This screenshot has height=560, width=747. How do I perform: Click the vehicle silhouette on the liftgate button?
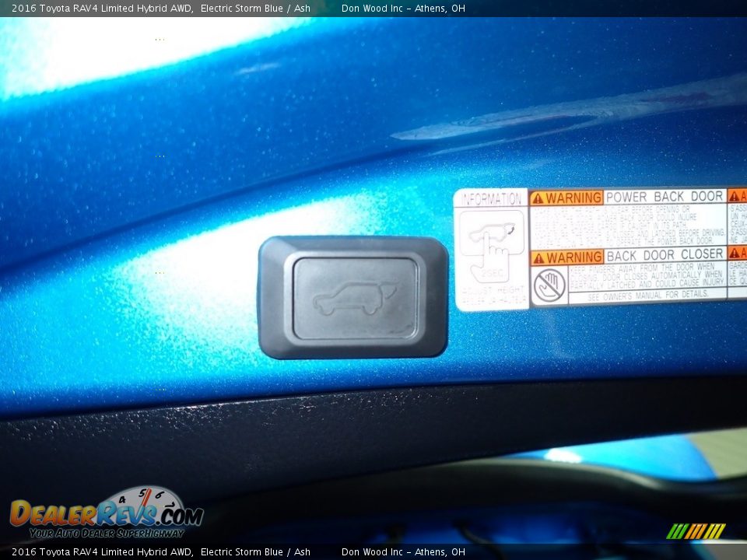(x=354, y=297)
